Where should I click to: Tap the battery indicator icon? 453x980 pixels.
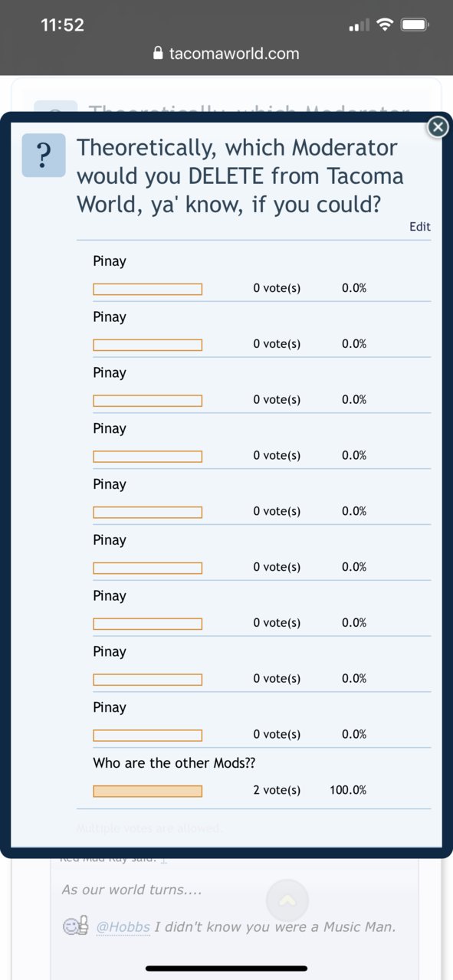point(415,25)
